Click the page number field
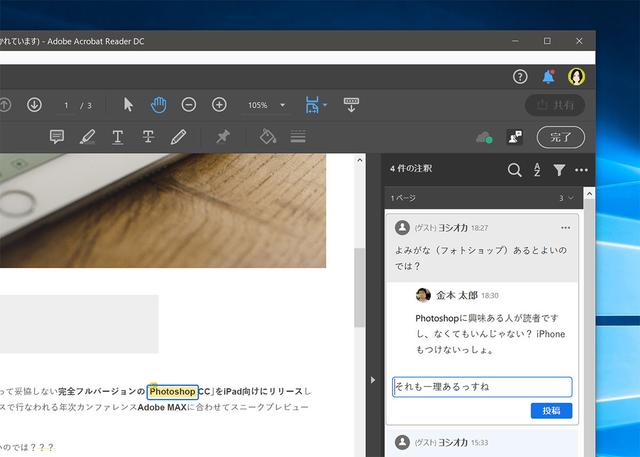 point(66,105)
